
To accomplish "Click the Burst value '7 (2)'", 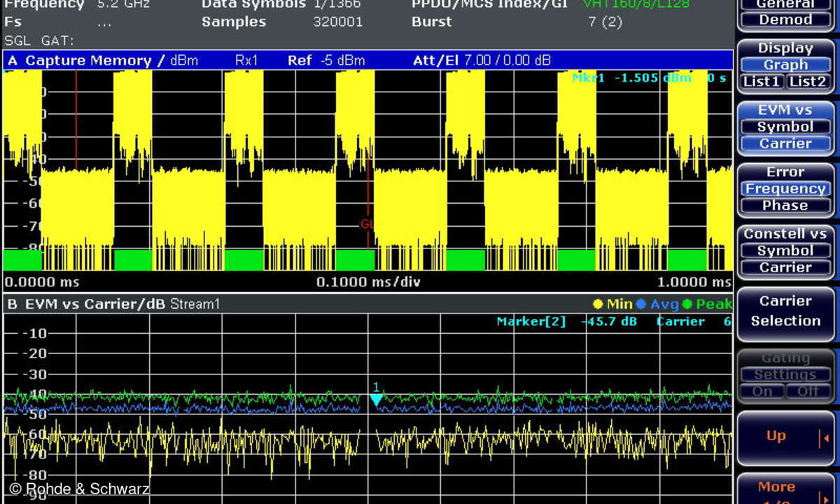I will (x=605, y=22).
